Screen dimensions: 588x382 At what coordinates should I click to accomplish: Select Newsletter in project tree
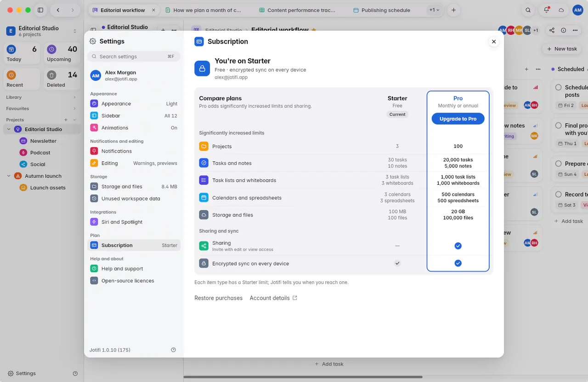coord(43,141)
